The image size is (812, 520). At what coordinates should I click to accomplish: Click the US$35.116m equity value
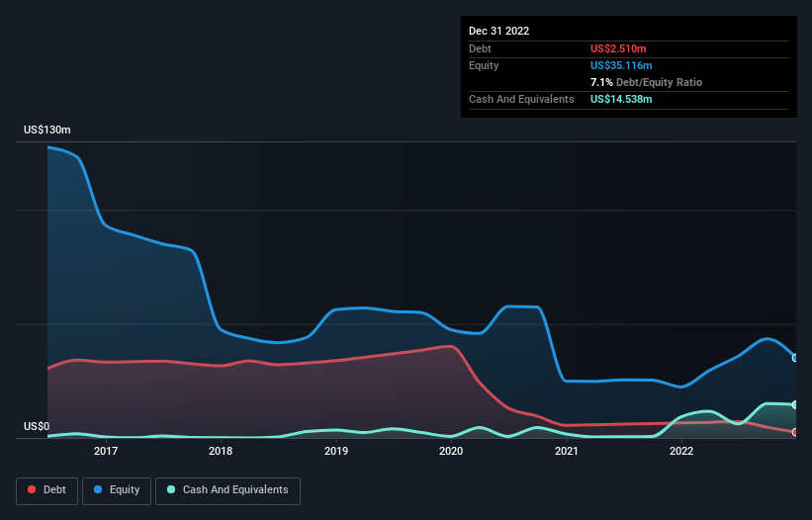[621, 65]
